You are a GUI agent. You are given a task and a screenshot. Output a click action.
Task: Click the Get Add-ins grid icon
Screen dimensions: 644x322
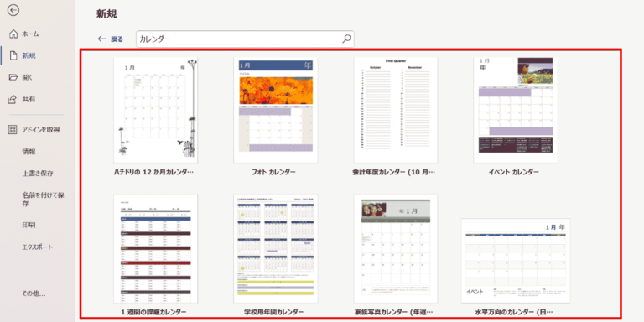13,130
